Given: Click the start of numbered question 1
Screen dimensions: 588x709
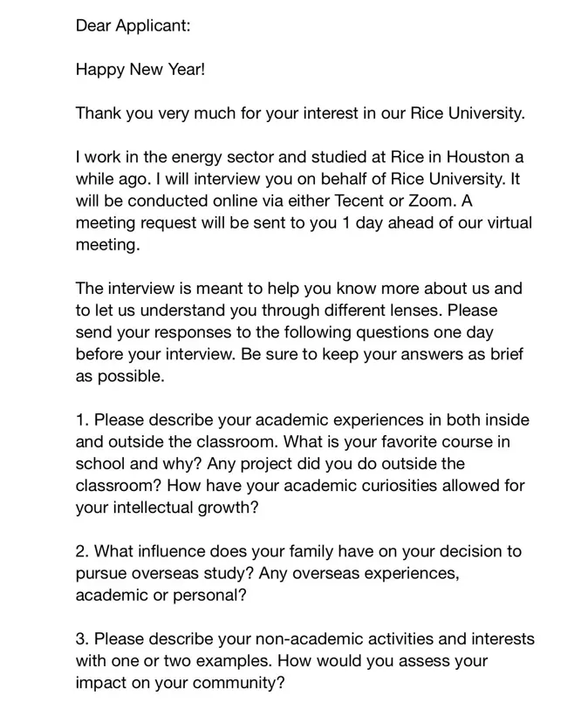Looking at the screenshot, I should 81,419.
